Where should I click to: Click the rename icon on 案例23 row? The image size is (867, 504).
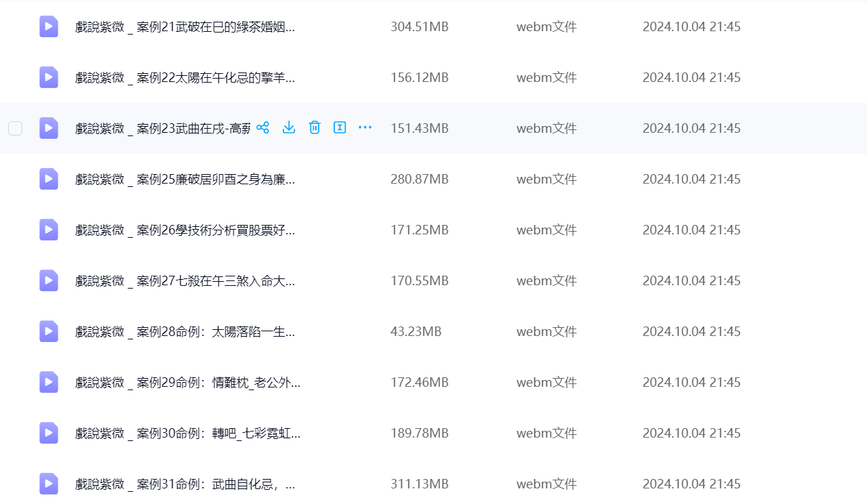(340, 127)
